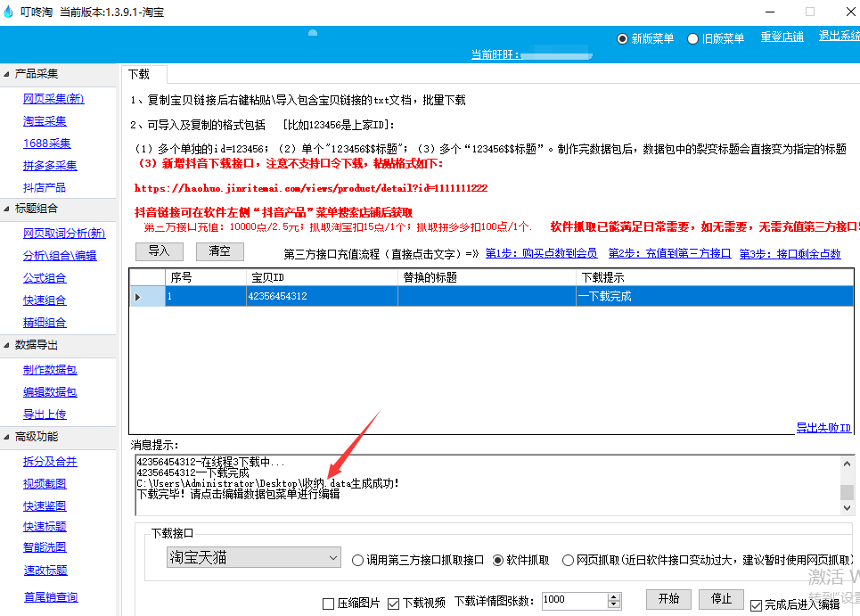Uncheck the 下载视频 checkbox

[394, 604]
